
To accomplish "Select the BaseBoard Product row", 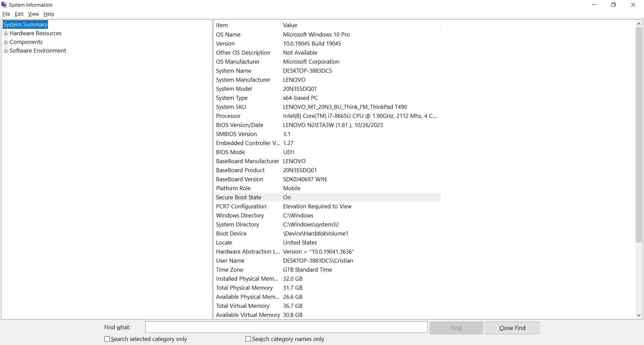I will [327, 170].
